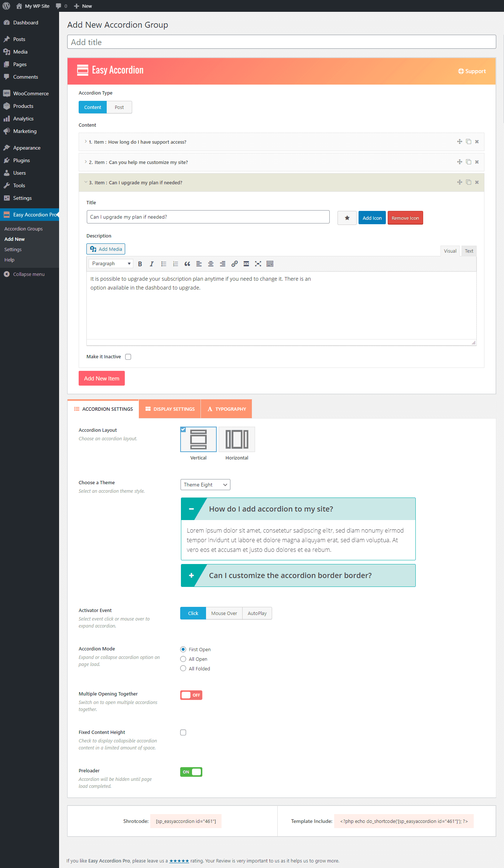Click the WordPress logo in admin bar

pyautogui.click(x=6, y=6)
